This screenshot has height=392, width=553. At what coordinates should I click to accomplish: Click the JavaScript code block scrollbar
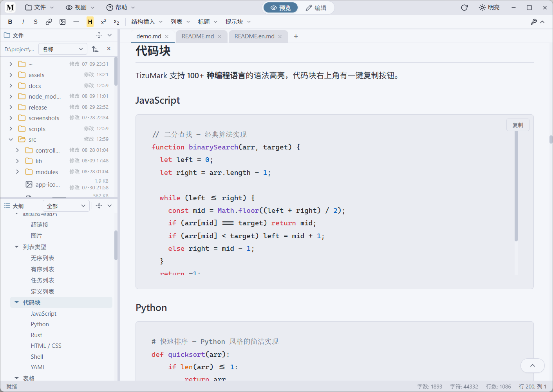click(x=516, y=186)
